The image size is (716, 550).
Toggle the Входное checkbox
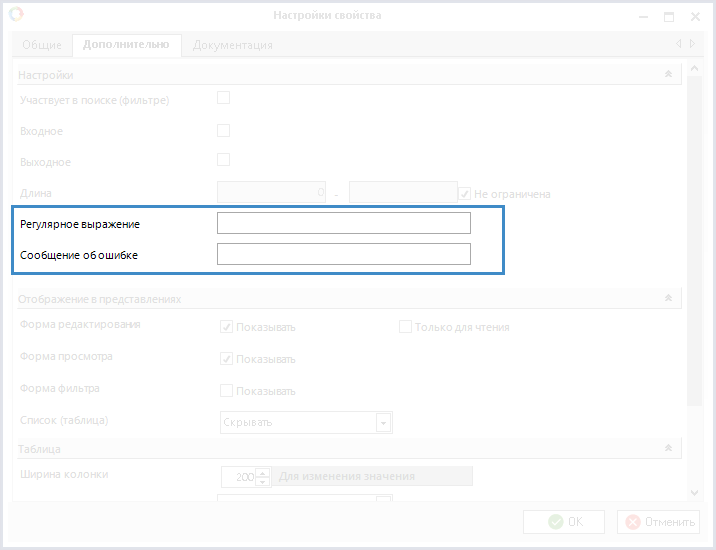point(224,130)
